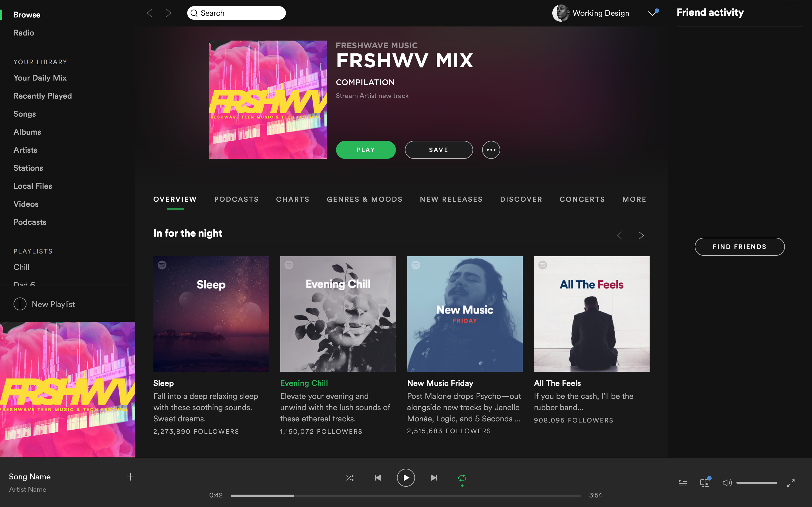Toggle the green repeat icon

click(462, 478)
